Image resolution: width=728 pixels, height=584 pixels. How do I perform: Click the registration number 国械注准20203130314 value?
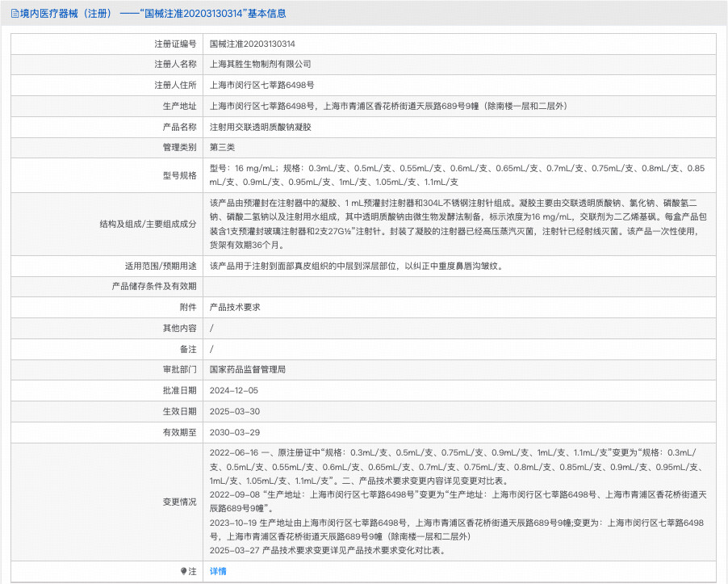point(257,44)
